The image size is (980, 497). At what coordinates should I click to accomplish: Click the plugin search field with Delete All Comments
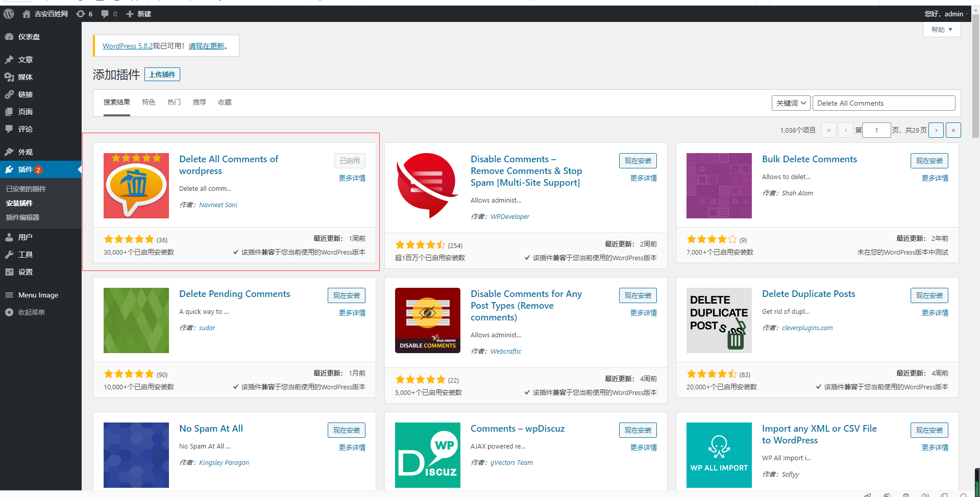[x=884, y=103]
